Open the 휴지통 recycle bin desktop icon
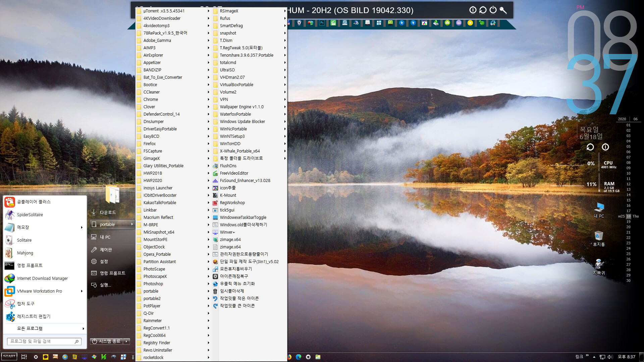 coord(599,238)
